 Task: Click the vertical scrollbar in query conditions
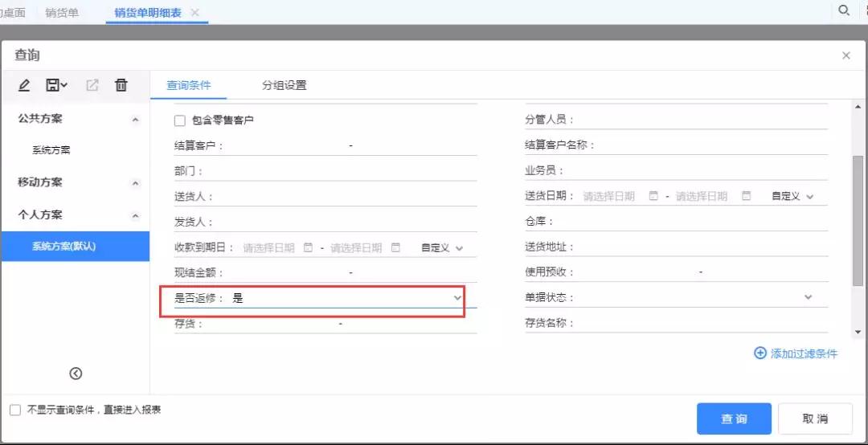click(x=858, y=221)
